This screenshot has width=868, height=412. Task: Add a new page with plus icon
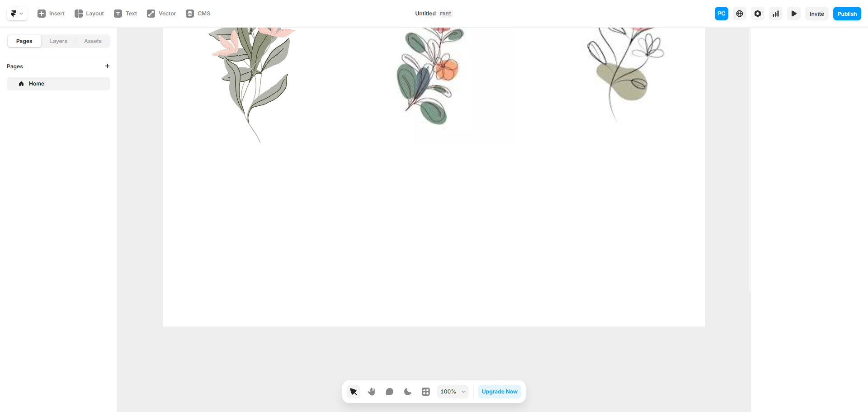pos(107,66)
